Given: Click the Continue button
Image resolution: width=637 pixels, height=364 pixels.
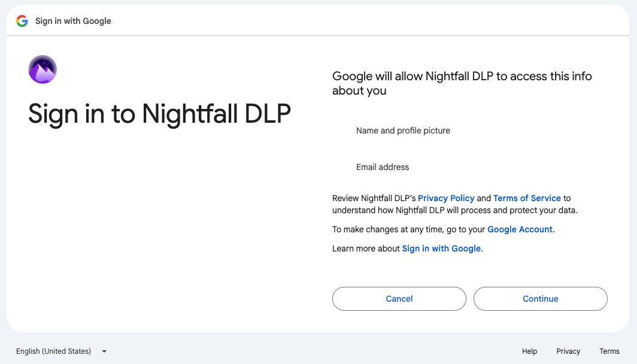Looking at the screenshot, I should (540, 299).
